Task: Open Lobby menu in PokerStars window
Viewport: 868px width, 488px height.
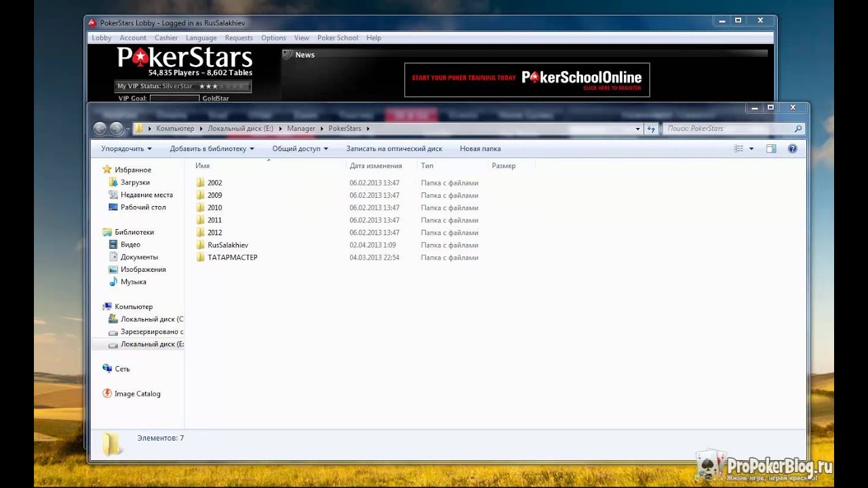Action: point(102,38)
